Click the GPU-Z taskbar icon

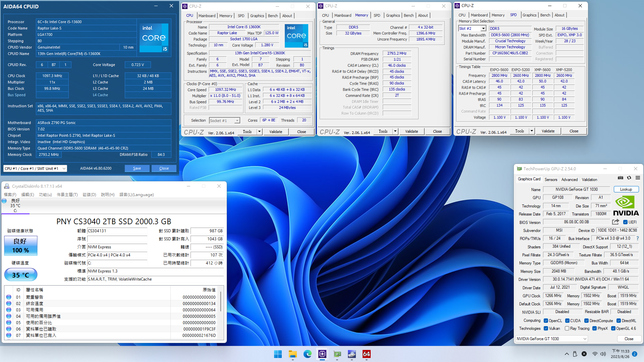[x=337, y=354]
